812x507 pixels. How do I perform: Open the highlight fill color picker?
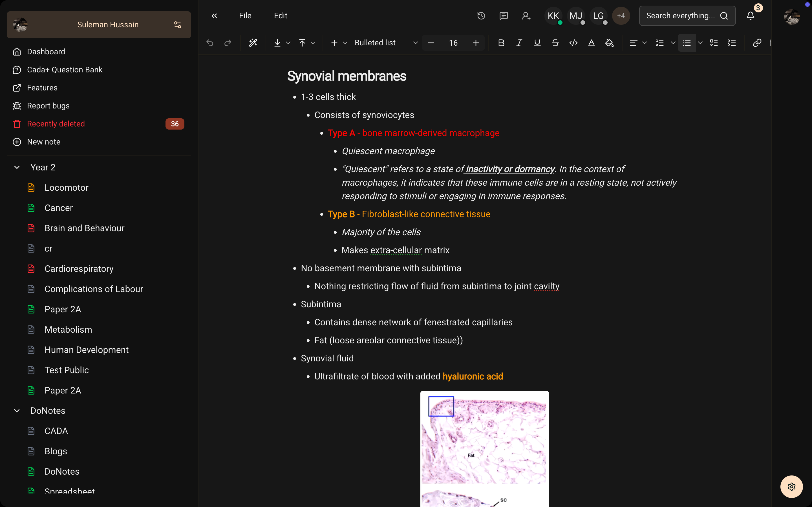click(x=609, y=43)
